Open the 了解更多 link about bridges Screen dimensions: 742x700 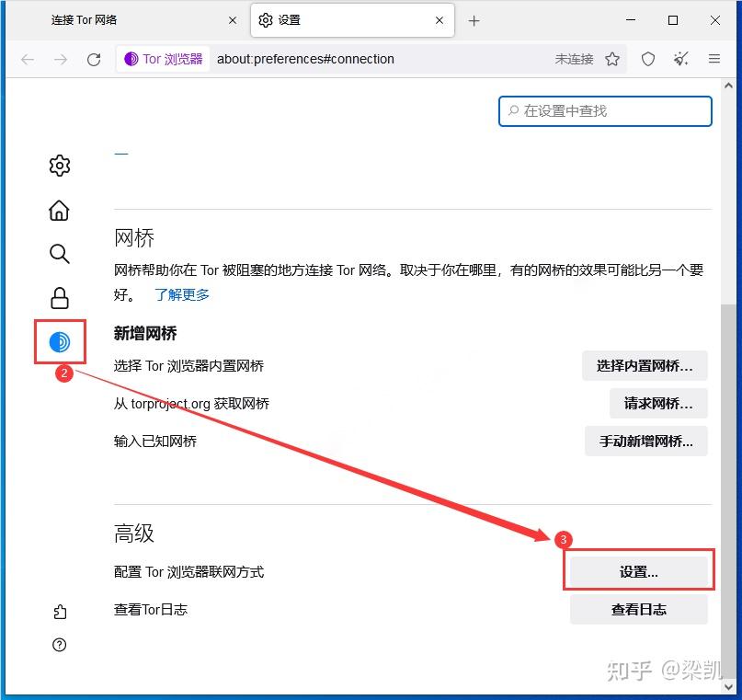(181, 294)
